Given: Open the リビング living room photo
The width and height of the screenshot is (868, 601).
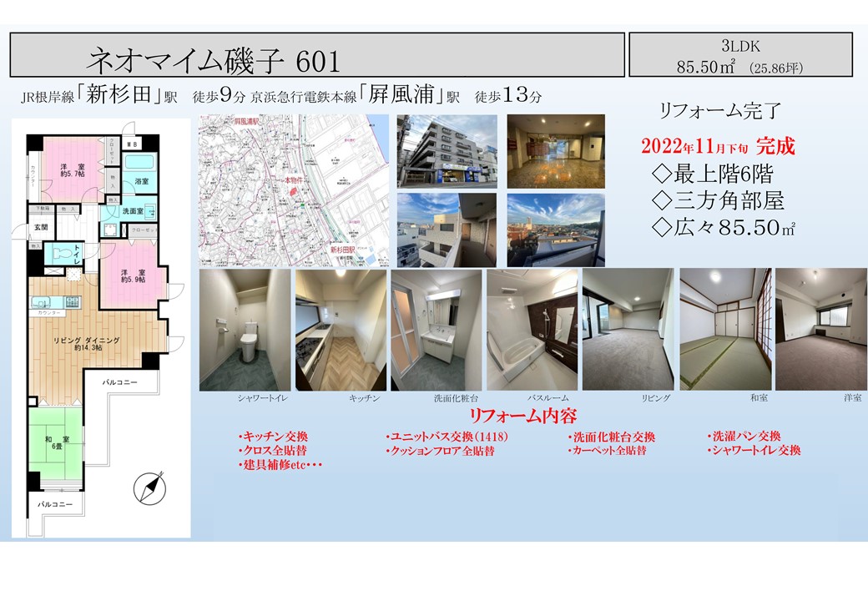Looking at the screenshot, I should pos(627,330).
